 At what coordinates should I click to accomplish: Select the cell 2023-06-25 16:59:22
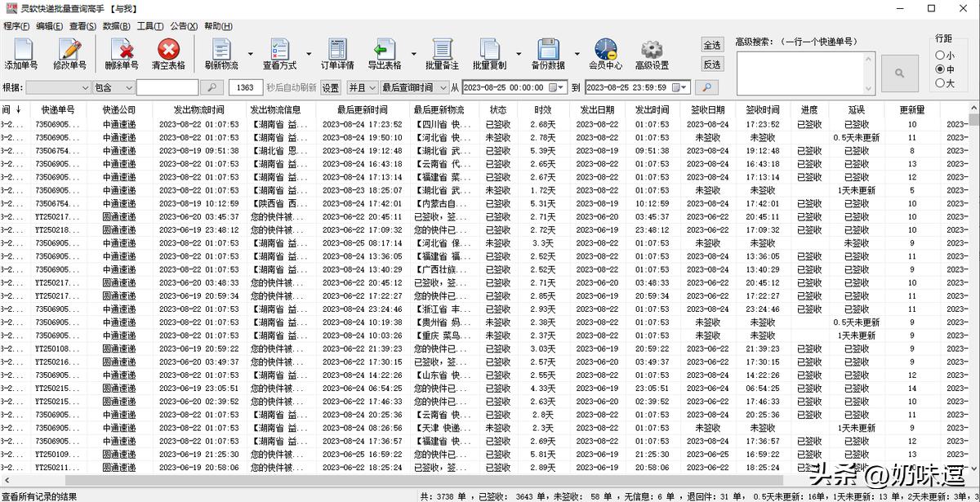362,455
